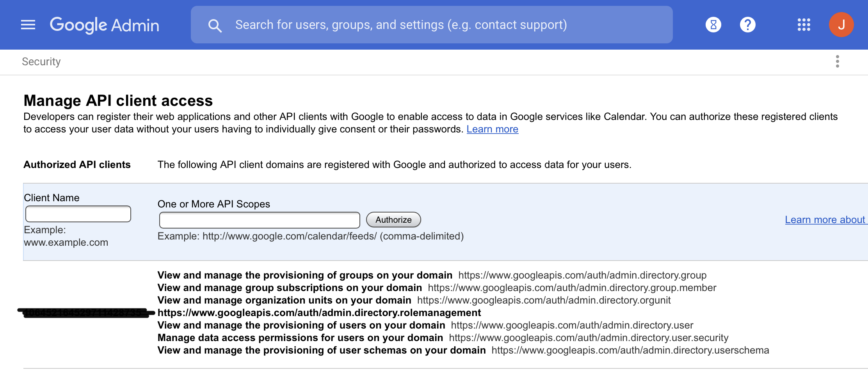
Task: Click the admin.directory.userschema scope URL
Action: point(630,350)
